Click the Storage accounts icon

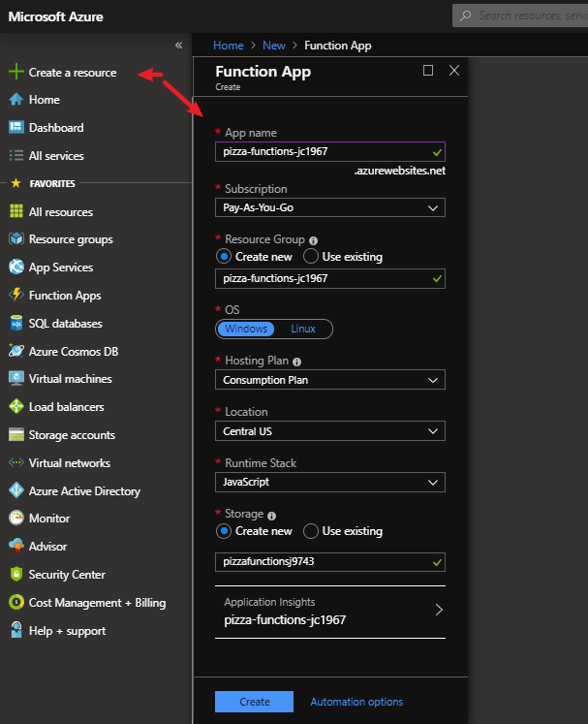(x=16, y=434)
